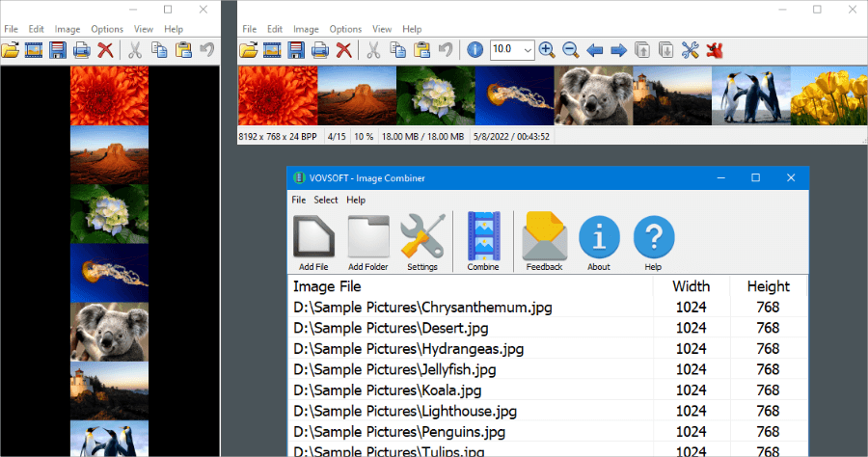Viewport: 868px width, 457px height.
Task: Click the zoom in magnifier icon
Action: pyautogui.click(x=547, y=50)
